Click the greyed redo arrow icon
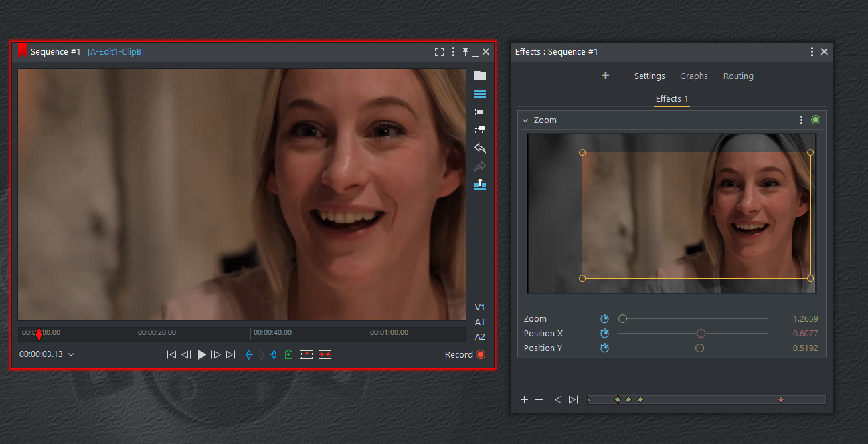This screenshot has width=868, height=444. coord(480,166)
